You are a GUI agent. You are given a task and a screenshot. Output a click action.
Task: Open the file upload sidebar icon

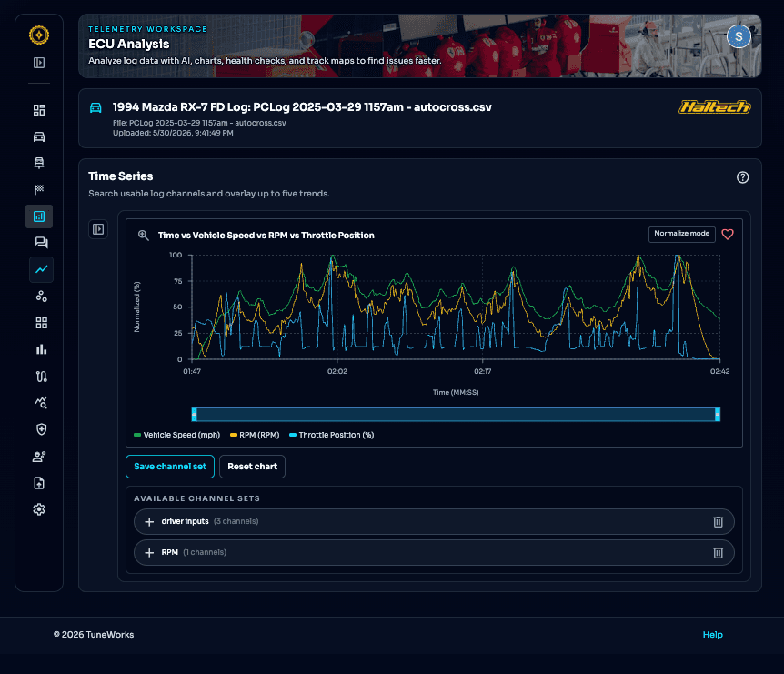tap(39, 482)
